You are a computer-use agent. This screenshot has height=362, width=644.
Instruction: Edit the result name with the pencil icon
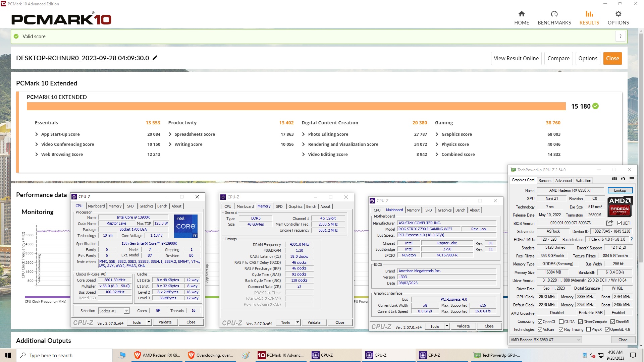tap(155, 58)
